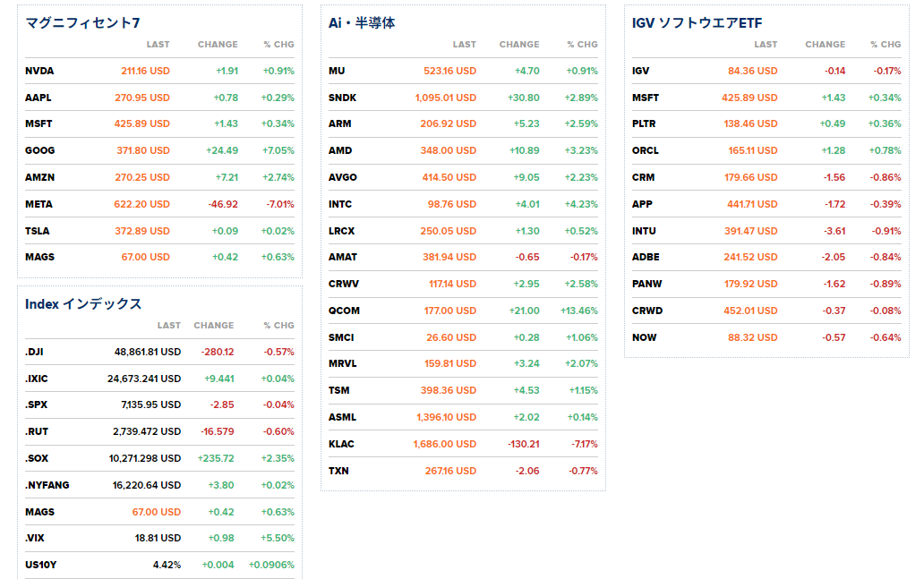Click the MRVL ticker symbol
This screenshot has width=924, height=579.
342,363
